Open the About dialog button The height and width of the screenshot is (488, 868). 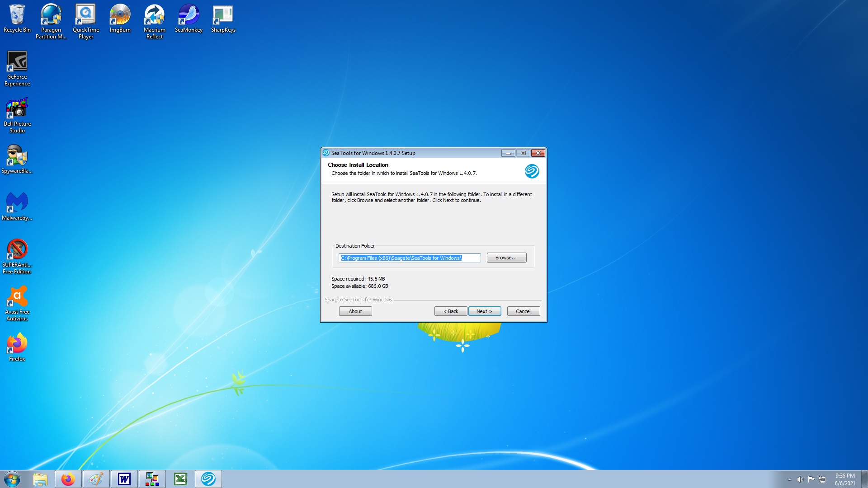[355, 311]
